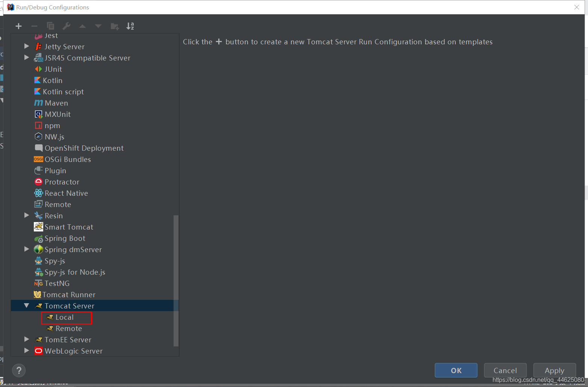Screen dimensions: 588x387
Task: Click the Protractor icon
Action: pos(38,182)
